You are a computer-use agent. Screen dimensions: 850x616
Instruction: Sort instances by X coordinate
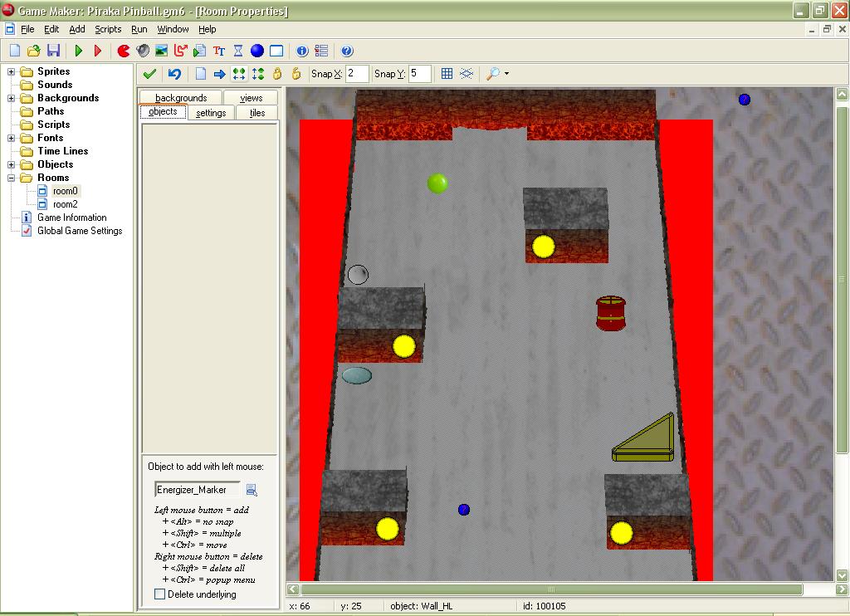(238, 73)
